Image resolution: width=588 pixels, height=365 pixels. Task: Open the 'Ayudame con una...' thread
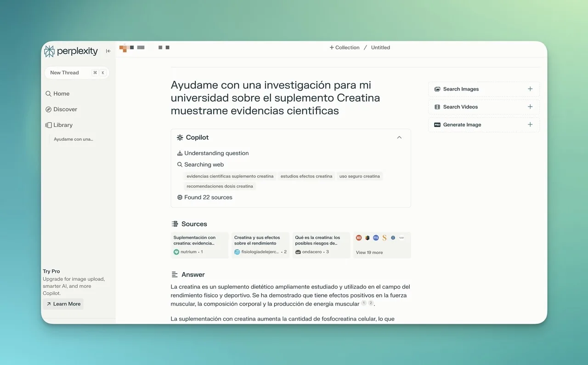(73, 139)
